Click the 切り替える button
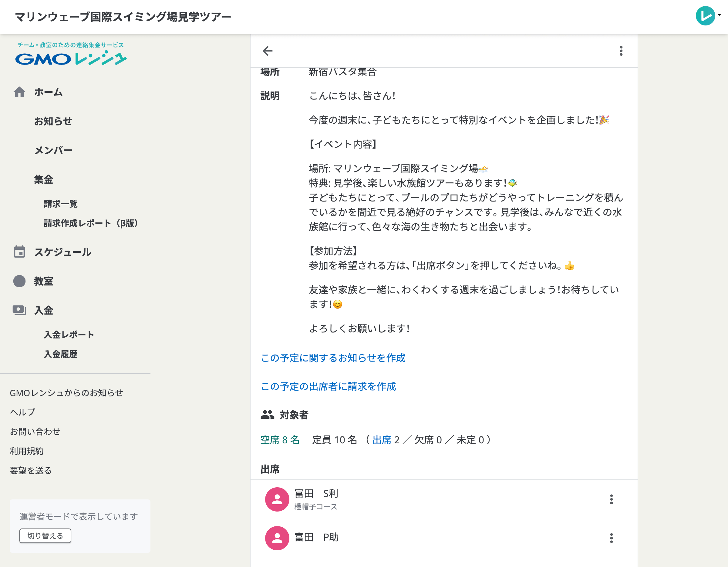The height and width of the screenshot is (577, 728). (45, 535)
